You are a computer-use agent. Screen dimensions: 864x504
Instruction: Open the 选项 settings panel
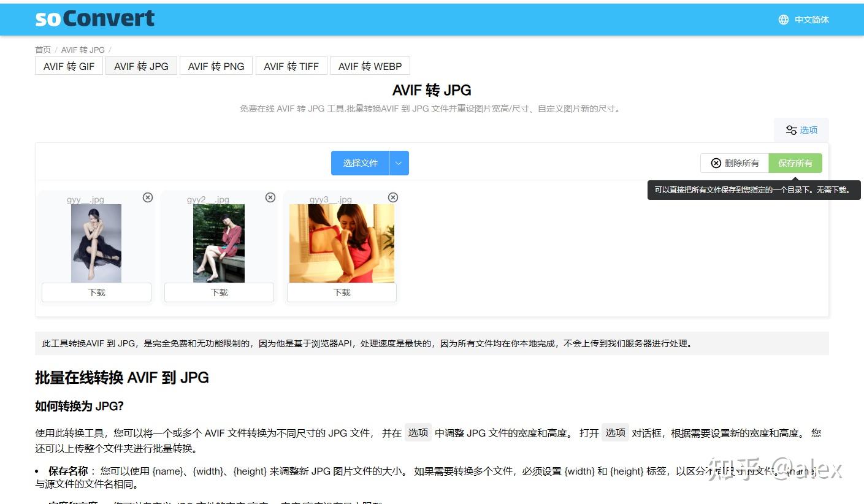pyautogui.click(x=801, y=129)
